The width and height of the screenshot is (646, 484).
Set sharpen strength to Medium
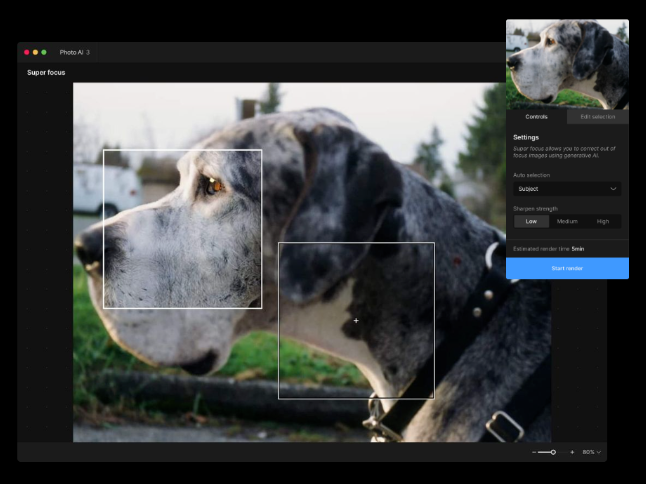(567, 221)
